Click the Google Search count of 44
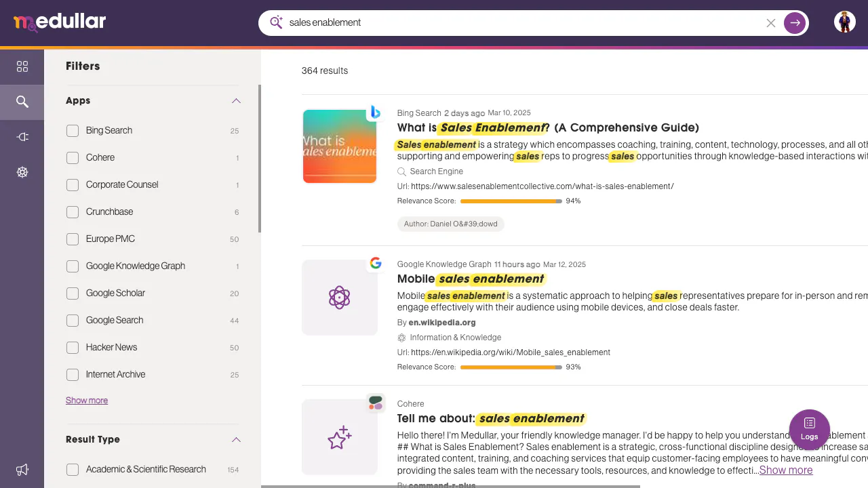The width and height of the screenshot is (868, 488). (235, 321)
